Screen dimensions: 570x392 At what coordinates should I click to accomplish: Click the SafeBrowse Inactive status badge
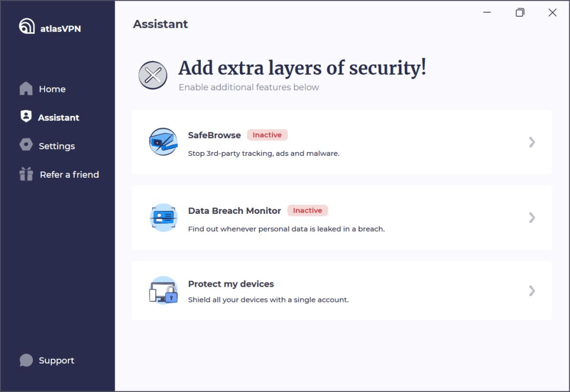[x=267, y=135]
